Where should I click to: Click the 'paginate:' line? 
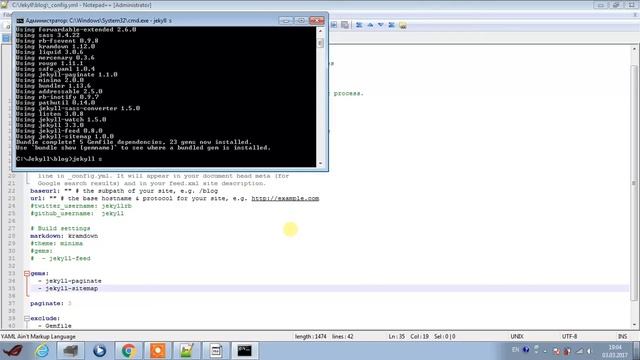click(51, 304)
